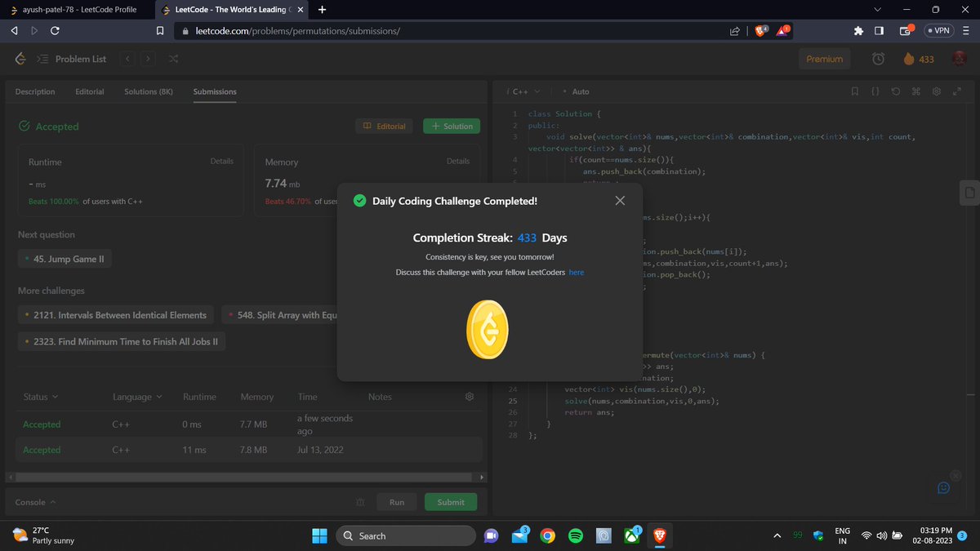Open the 'here' discussion link
The width and height of the screenshot is (980, 551).
[x=577, y=272]
